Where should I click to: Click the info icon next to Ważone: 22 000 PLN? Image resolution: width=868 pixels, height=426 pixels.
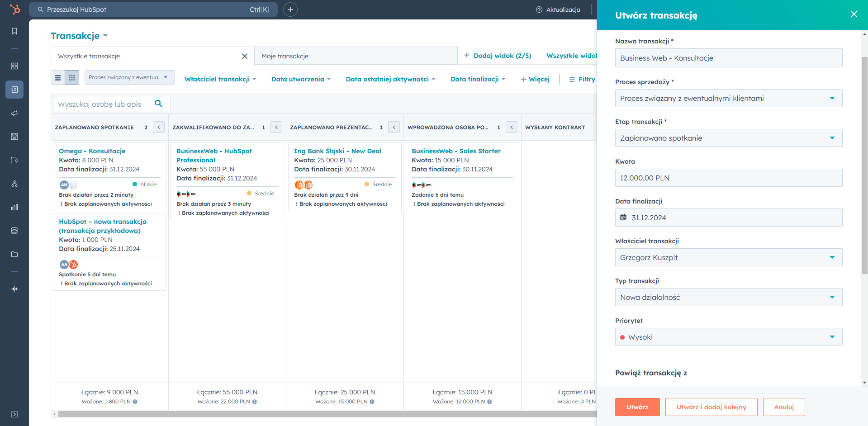pyautogui.click(x=255, y=402)
